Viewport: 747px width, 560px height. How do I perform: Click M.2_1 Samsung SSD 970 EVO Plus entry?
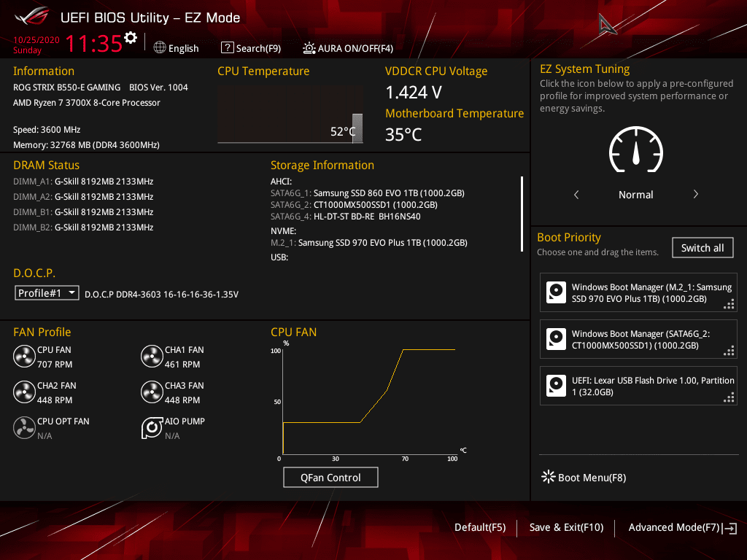(x=368, y=242)
